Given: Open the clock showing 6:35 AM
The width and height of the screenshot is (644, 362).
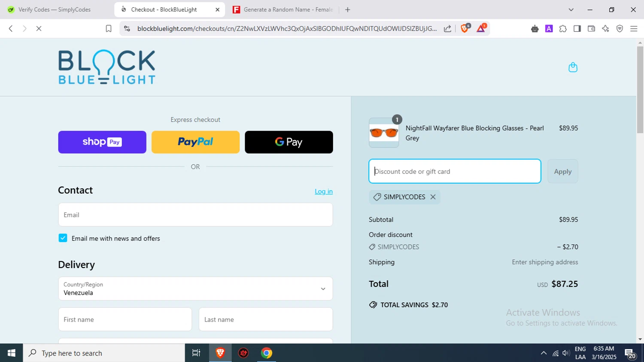Looking at the screenshot, I should [604, 353].
